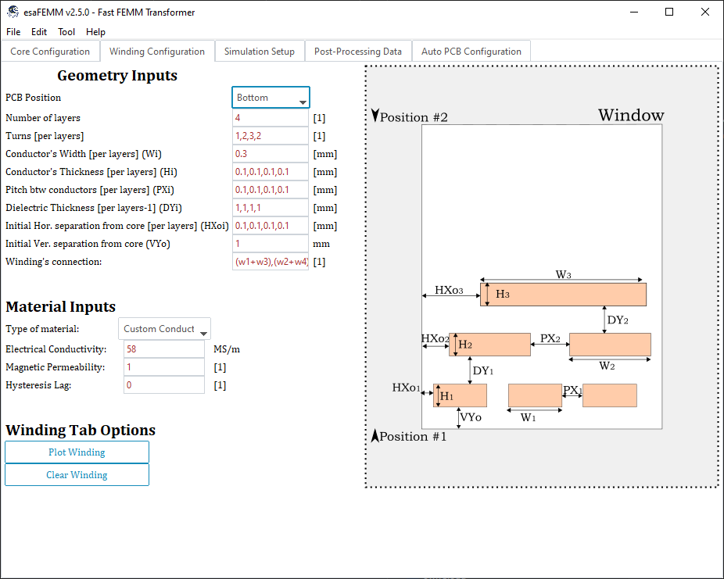Minimize the esaFEMM window
The width and height of the screenshot is (724, 579).
click(x=634, y=12)
